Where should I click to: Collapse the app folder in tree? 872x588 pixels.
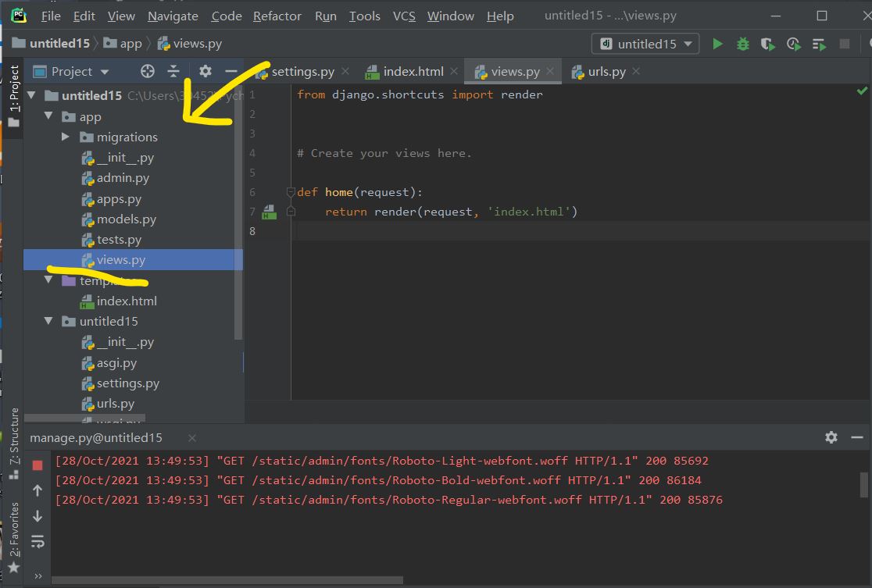coord(49,117)
